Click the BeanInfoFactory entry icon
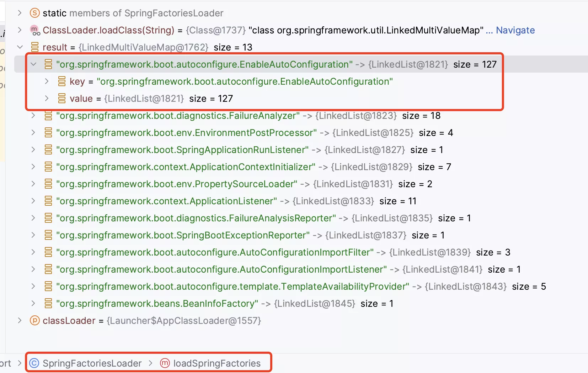The height and width of the screenshot is (373, 588). (x=48, y=304)
